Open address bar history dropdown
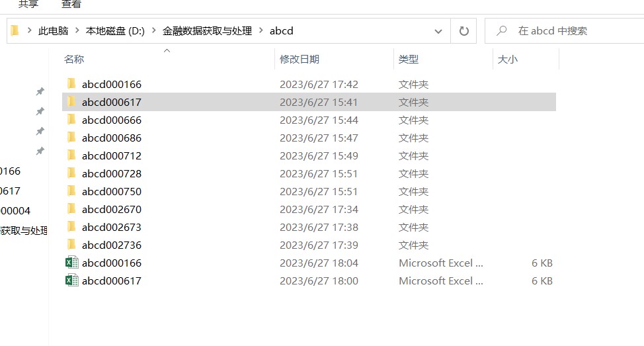This screenshot has width=644, height=346. 438,31
